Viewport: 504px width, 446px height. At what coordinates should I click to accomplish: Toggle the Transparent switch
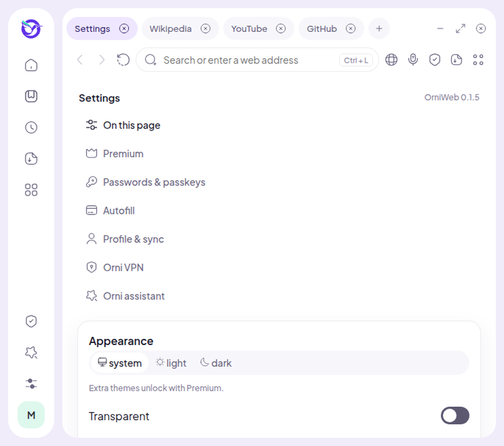click(x=455, y=416)
